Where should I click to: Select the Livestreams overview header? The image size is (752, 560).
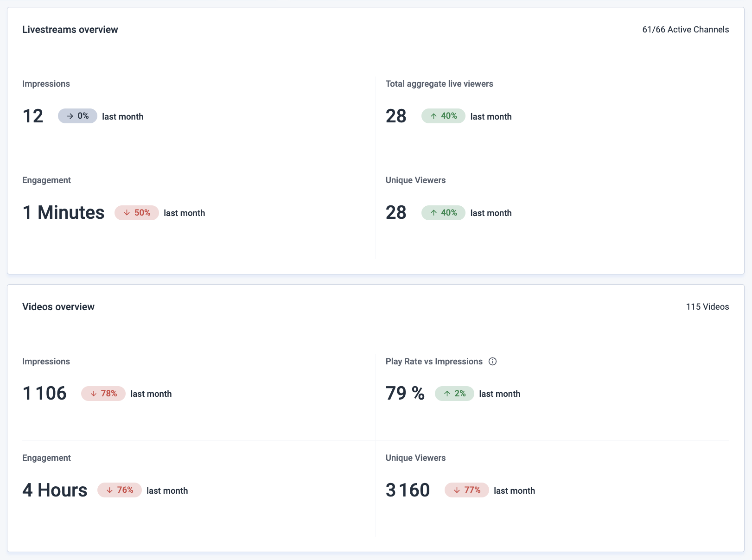coord(70,29)
